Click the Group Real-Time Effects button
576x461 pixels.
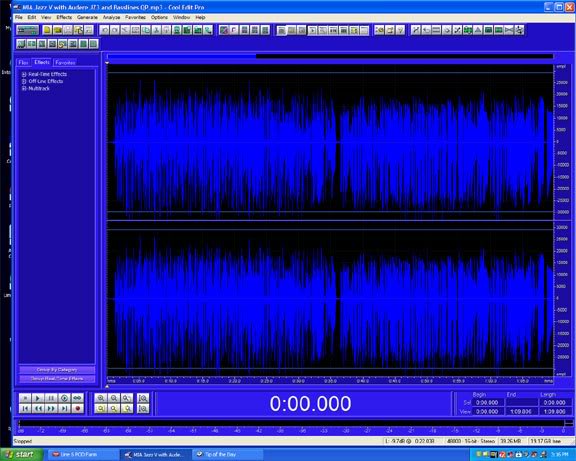(x=57, y=379)
